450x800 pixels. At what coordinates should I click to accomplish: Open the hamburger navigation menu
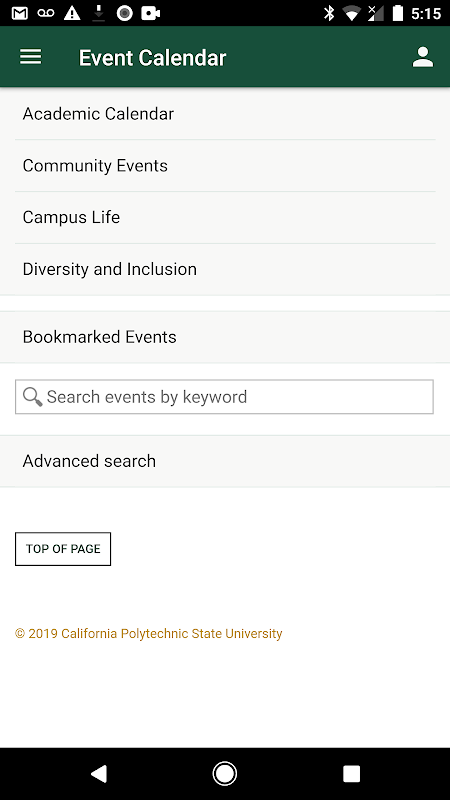(31, 57)
